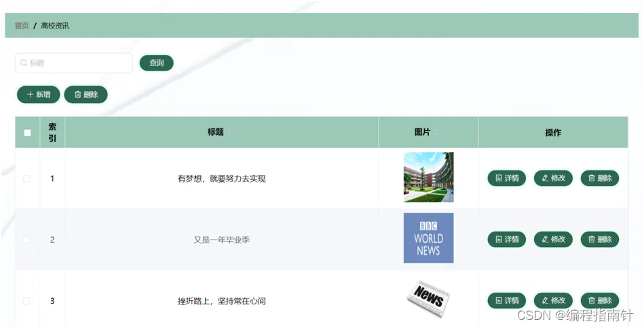Open 详情 for 挫折路上，坚持常在心间
The width and height of the screenshot is (644, 328).
click(507, 300)
